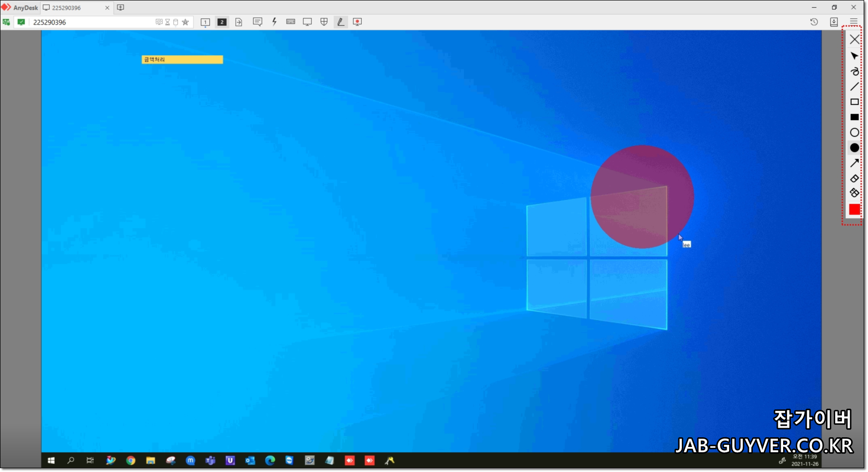Launch Microsoft Edge from remote taskbar
This screenshot has width=868, height=472.
pyautogui.click(x=270, y=460)
